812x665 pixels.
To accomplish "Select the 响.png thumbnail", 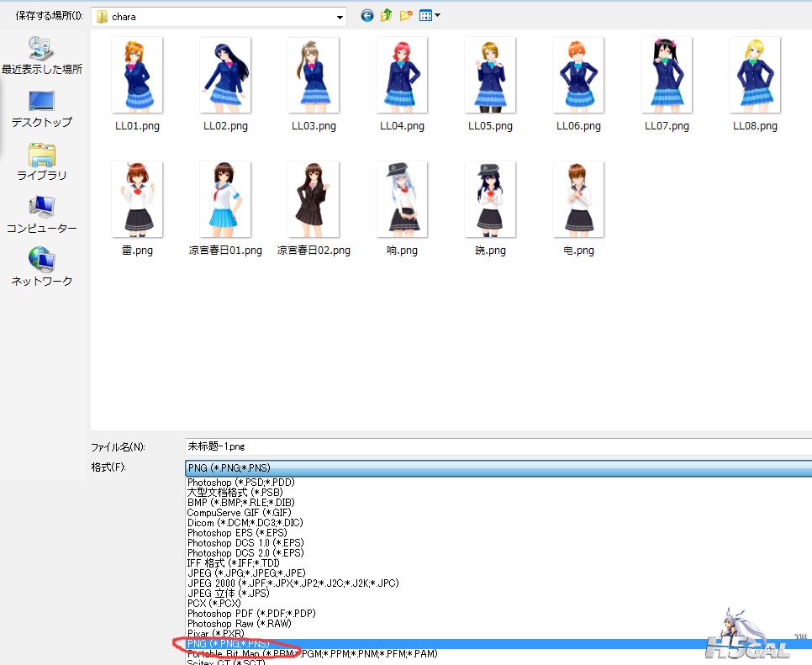I will 402,199.
